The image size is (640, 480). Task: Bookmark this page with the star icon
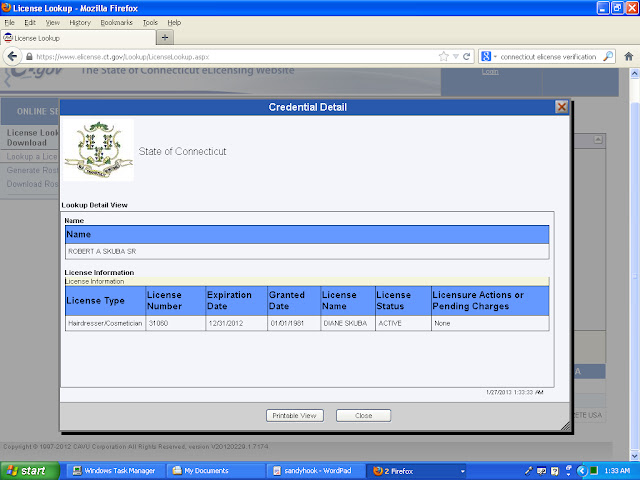click(444, 56)
